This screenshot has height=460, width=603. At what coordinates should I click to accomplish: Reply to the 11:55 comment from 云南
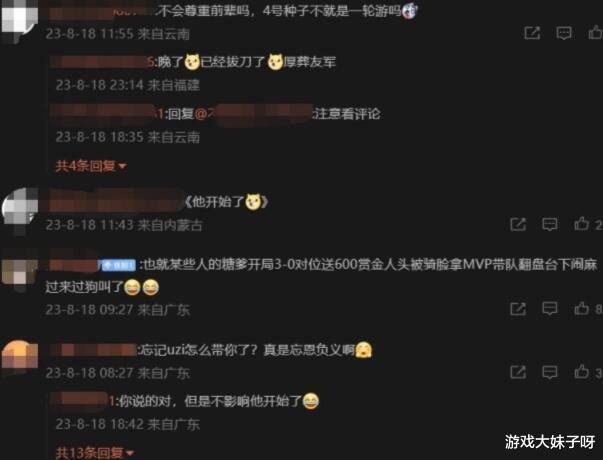(564, 33)
